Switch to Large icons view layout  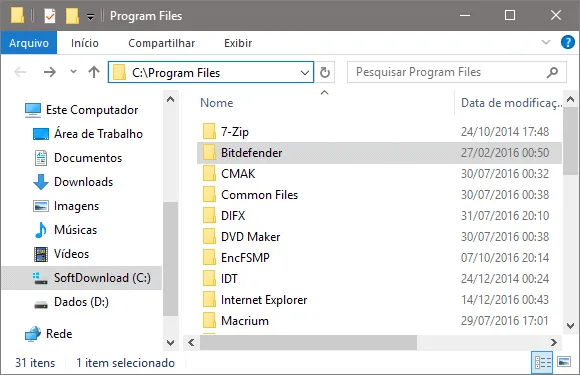[x=564, y=362]
